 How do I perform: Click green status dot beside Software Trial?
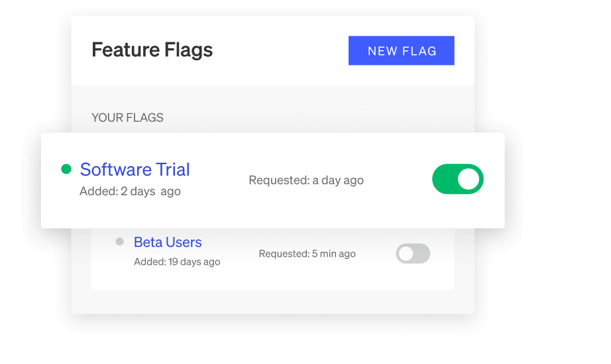(66, 169)
